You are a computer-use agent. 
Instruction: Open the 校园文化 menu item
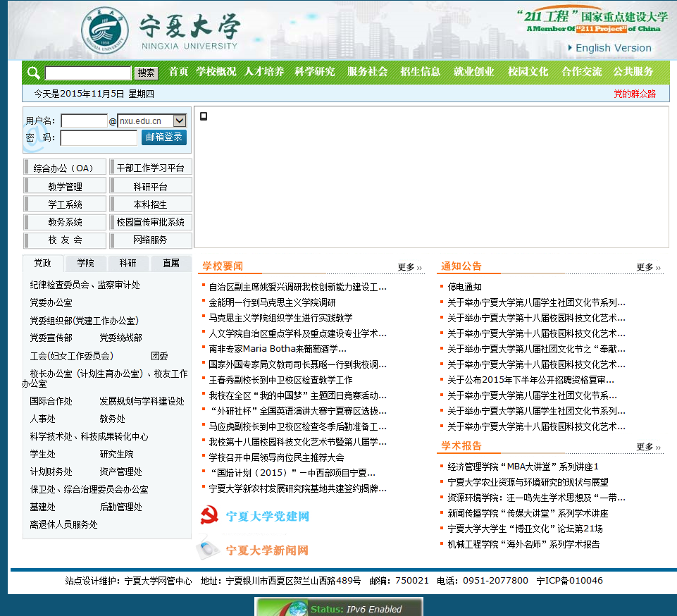click(x=528, y=71)
